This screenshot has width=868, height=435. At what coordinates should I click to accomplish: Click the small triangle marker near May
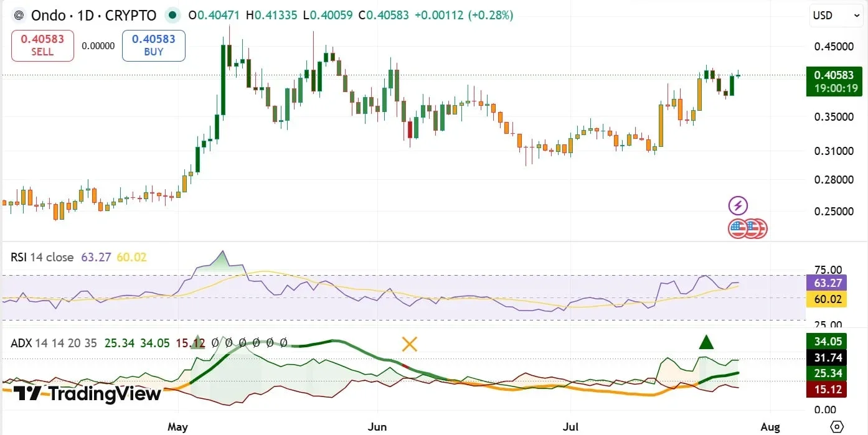[197, 342]
